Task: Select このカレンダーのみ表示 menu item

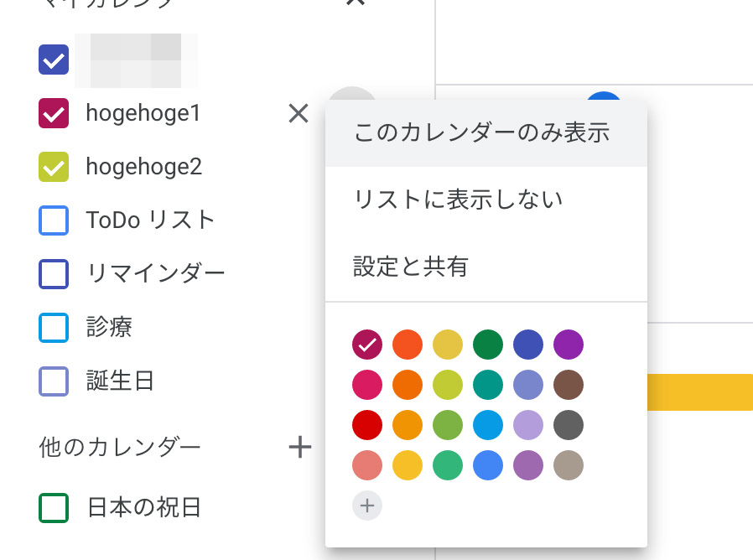Action: 481,132
